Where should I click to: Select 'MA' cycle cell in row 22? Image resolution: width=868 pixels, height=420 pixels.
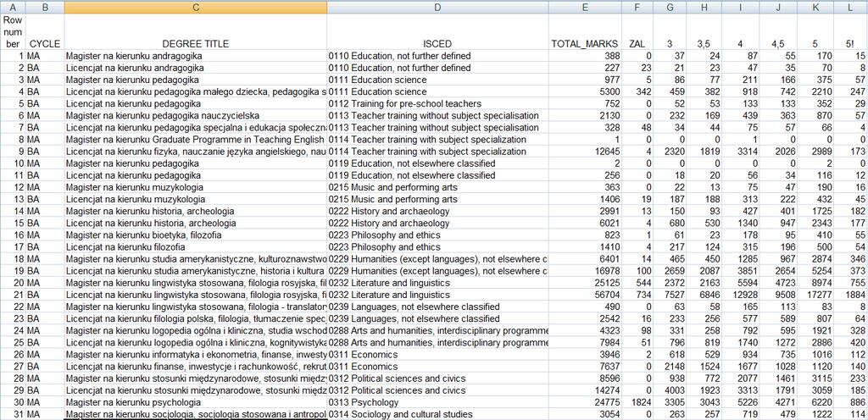(45, 307)
